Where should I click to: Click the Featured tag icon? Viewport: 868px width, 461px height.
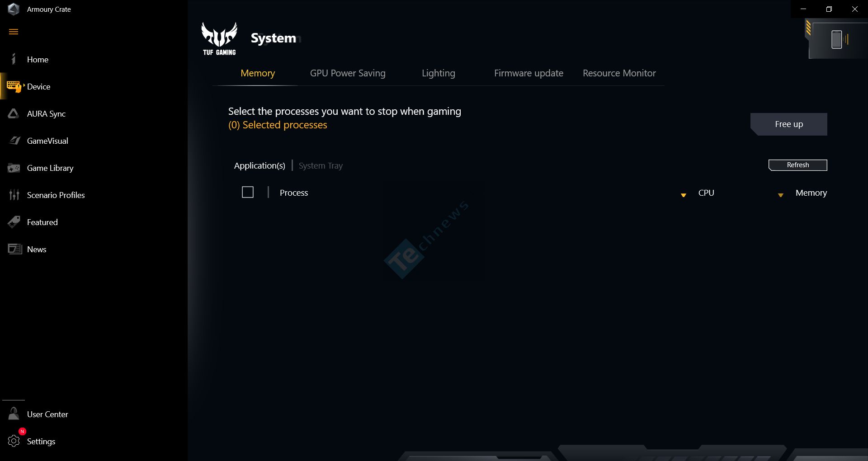14,222
